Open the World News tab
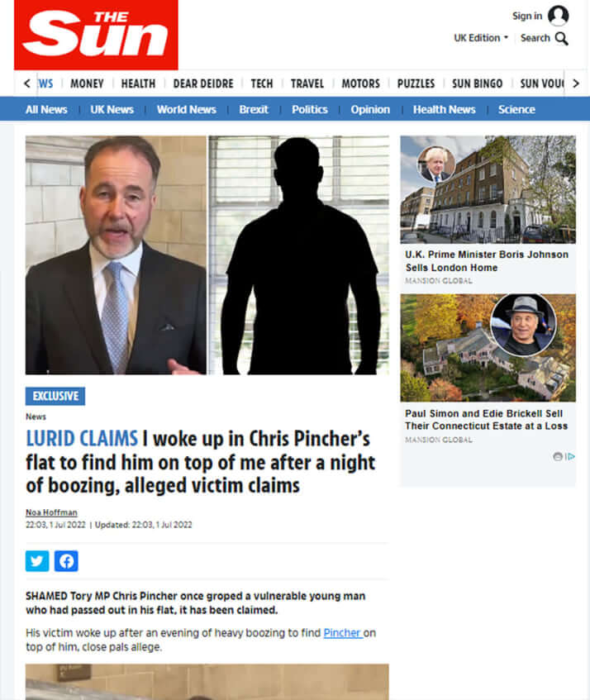 coord(186,109)
